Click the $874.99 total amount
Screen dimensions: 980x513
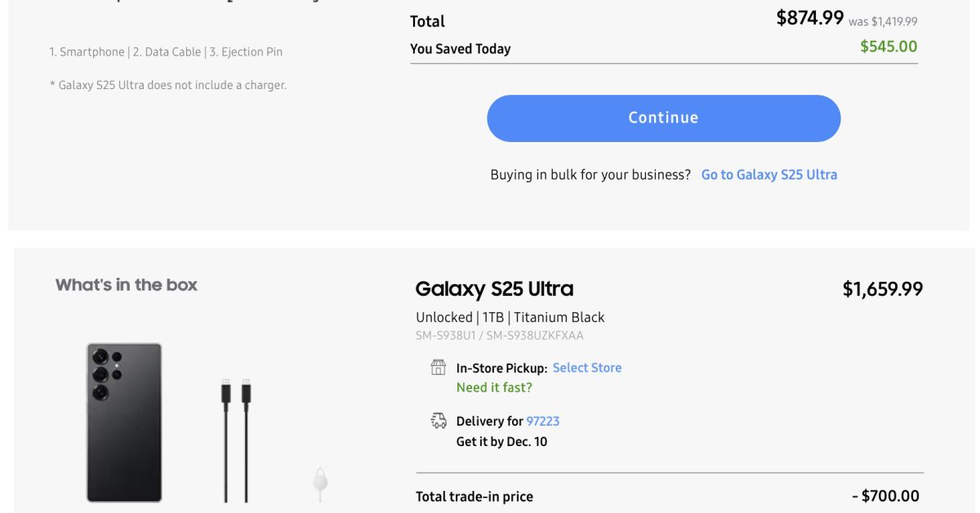809,18
